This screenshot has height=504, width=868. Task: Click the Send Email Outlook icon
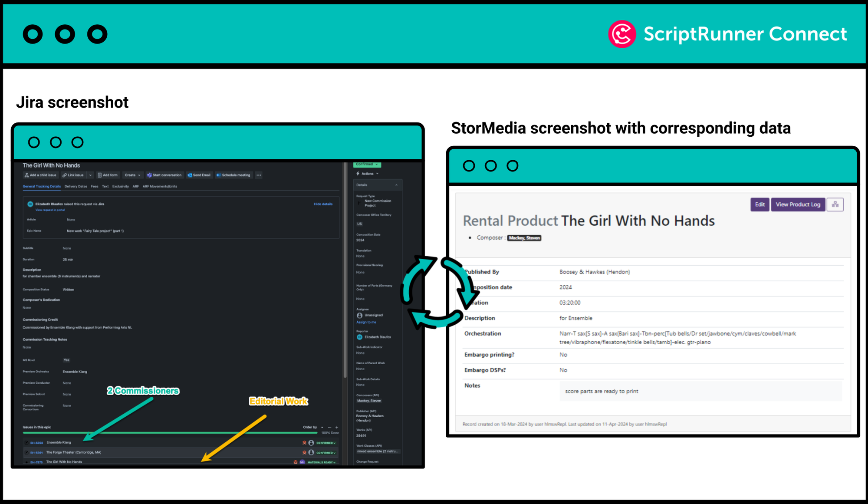click(x=190, y=175)
